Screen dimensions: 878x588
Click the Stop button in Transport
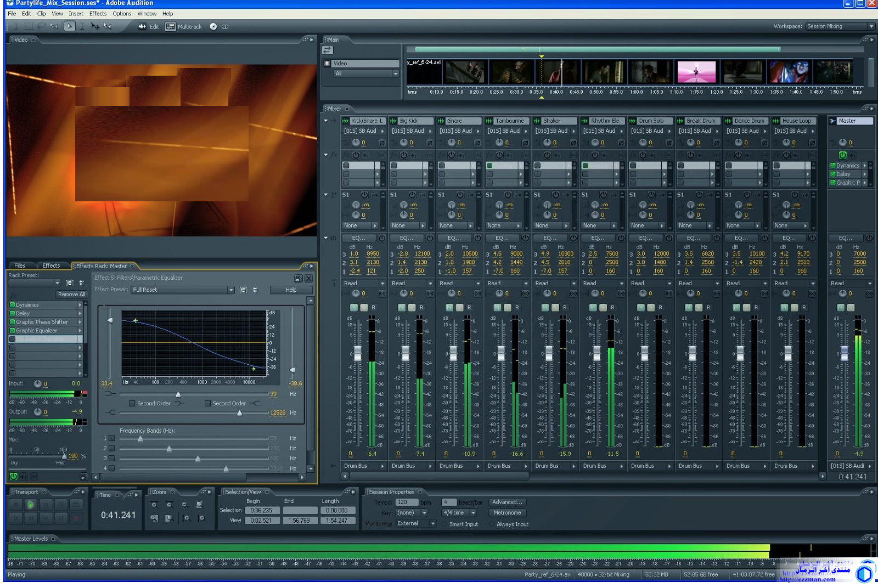tap(16, 504)
